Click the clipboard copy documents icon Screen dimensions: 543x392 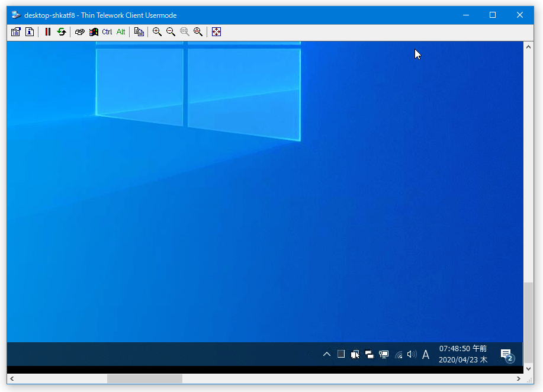pos(139,32)
